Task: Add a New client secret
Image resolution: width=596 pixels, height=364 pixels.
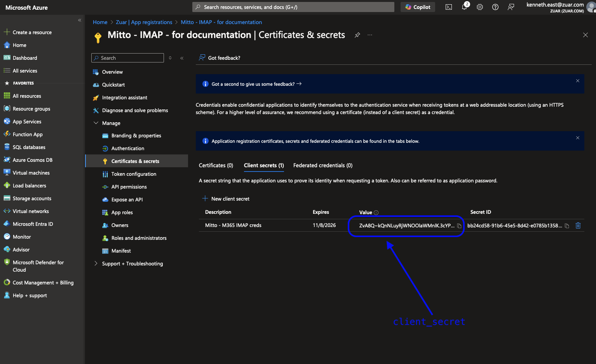Action: click(x=226, y=199)
